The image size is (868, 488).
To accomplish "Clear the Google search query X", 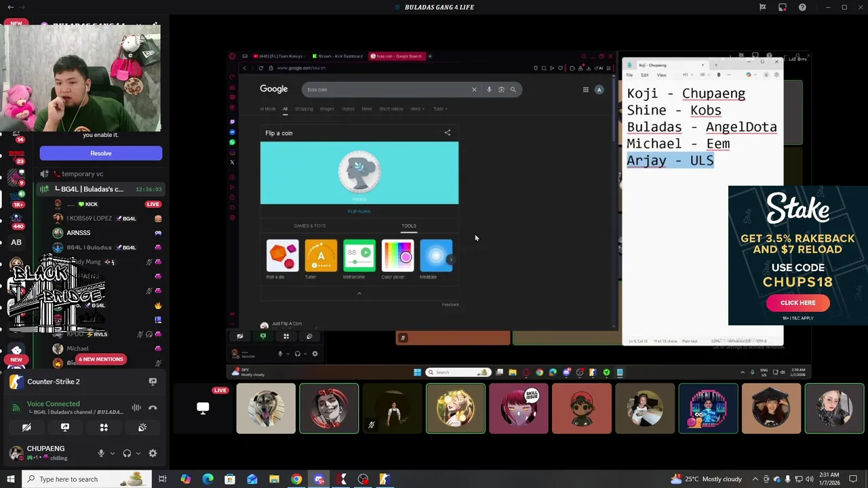I will [x=474, y=89].
